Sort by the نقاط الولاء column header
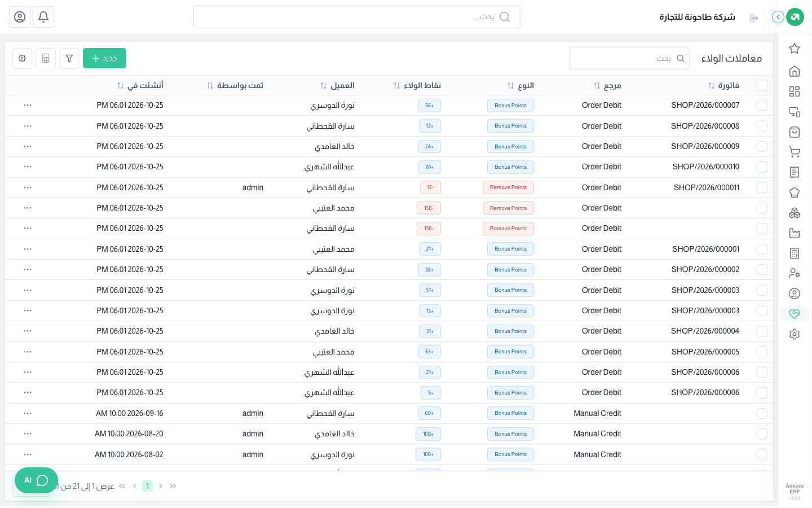Screen dimensions: 812x508 coord(417,86)
